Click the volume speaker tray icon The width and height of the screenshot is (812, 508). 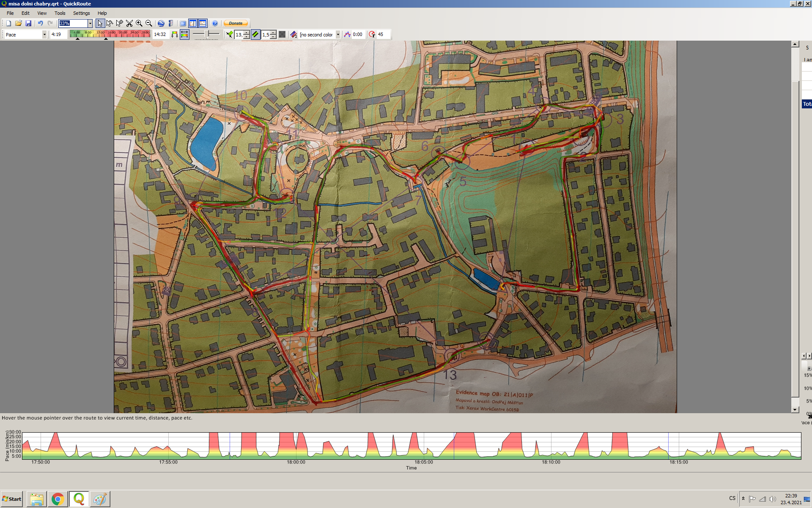point(773,499)
